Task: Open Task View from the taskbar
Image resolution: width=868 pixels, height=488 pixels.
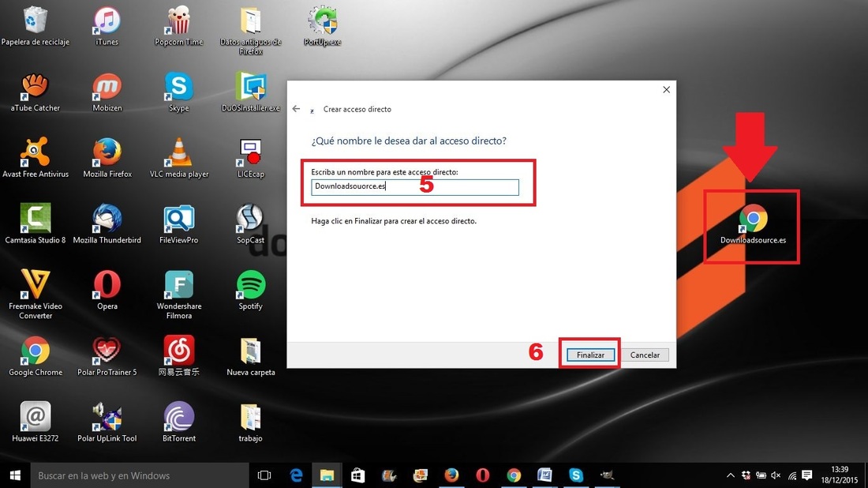Action: pyautogui.click(x=264, y=475)
